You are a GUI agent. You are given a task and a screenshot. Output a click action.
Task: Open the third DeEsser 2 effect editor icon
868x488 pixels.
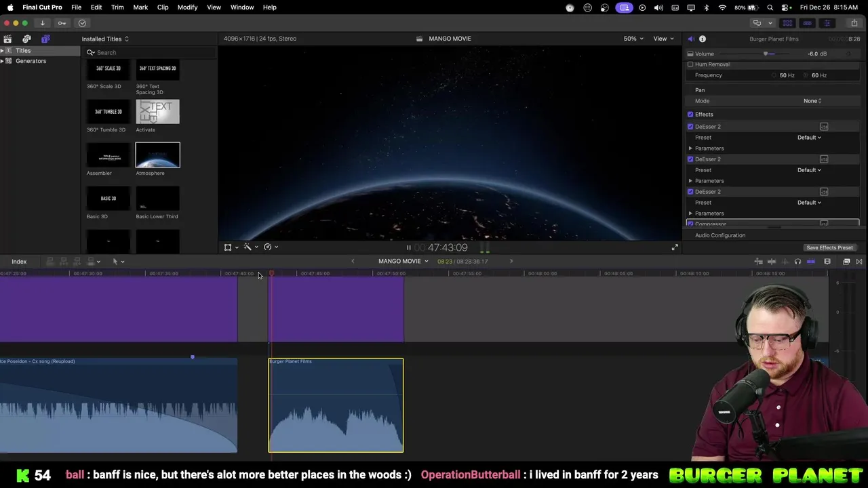point(824,192)
